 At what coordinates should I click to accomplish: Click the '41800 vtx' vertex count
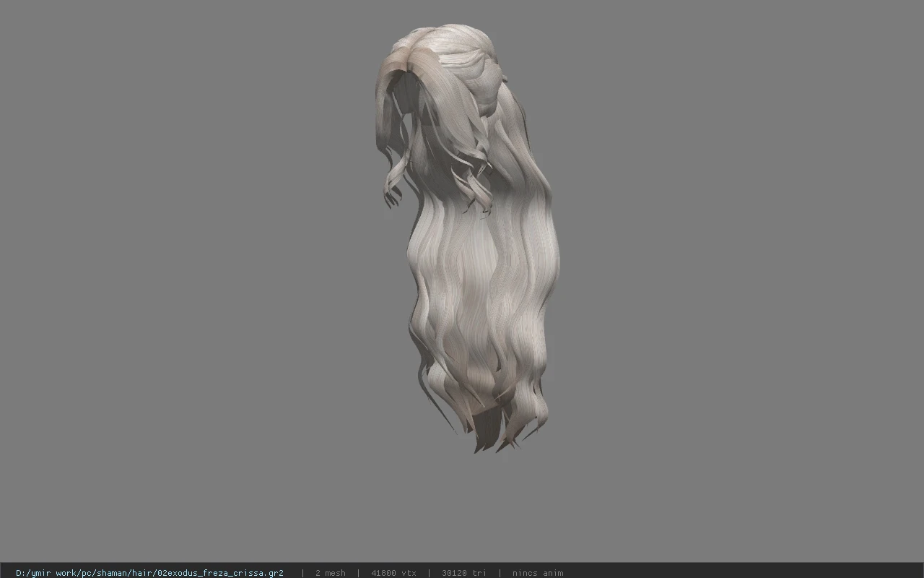coord(393,573)
